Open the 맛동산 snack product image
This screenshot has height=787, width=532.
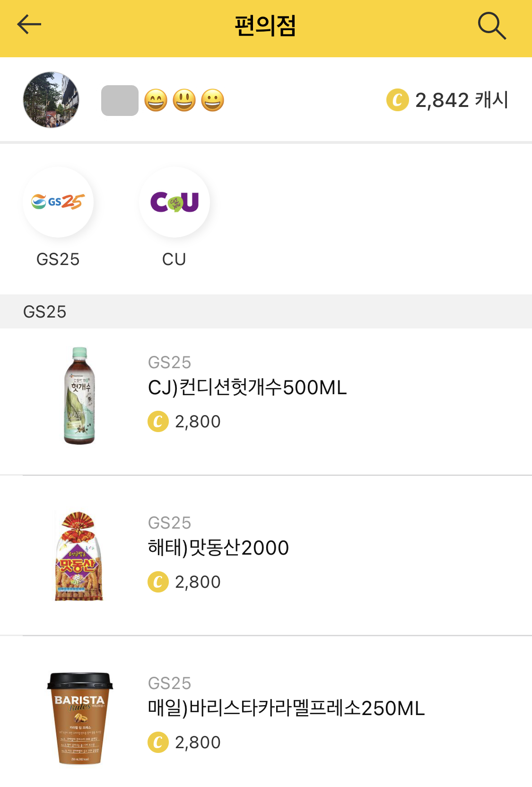tap(79, 556)
